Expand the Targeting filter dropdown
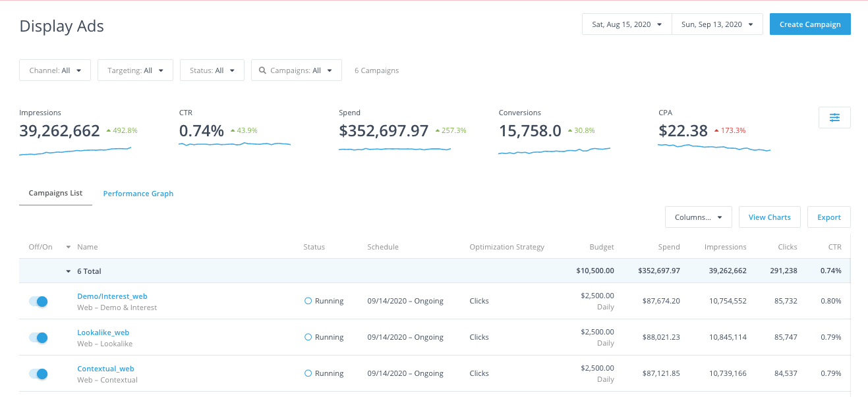This screenshot has width=868, height=397. (x=135, y=70)
